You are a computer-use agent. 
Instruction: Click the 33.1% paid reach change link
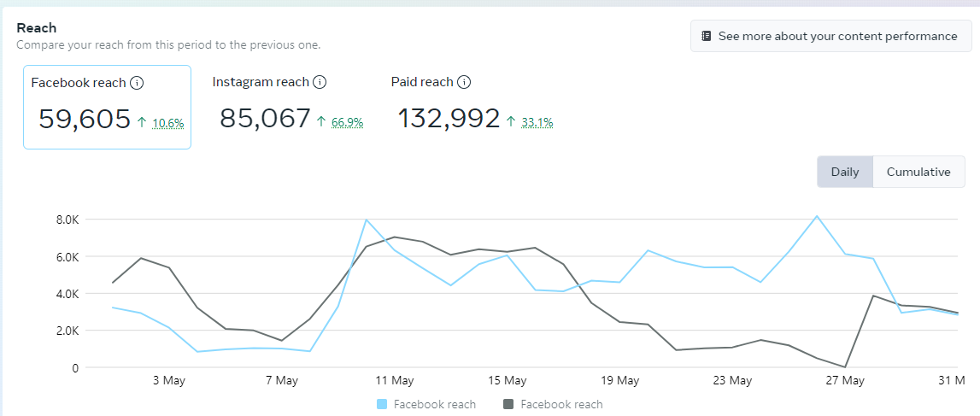click(537, 123)
